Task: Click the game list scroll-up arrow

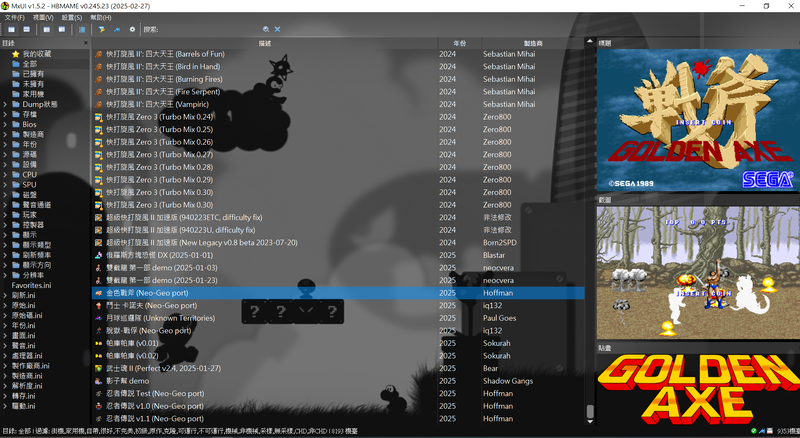Action: (590, 41)
